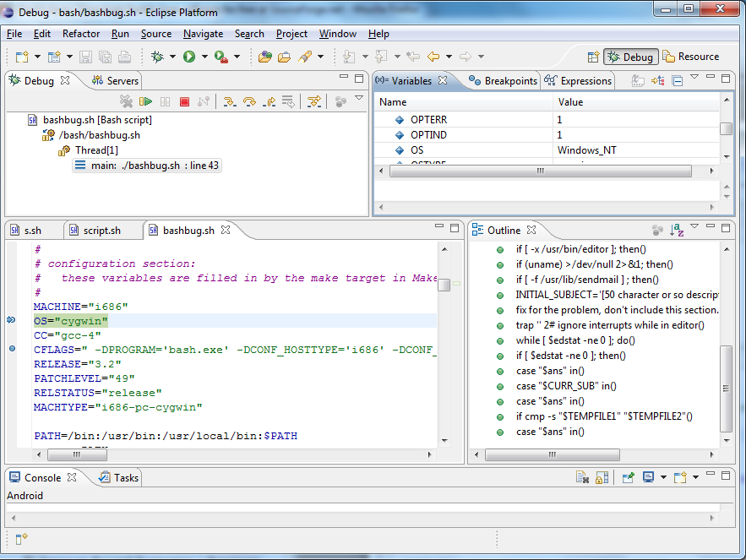The width and height of the screenshot is (746, 560).
Task: Toggle the breakpoint marker on CFLAGS line
Action: pyautogui.click(x=12, y=349)
